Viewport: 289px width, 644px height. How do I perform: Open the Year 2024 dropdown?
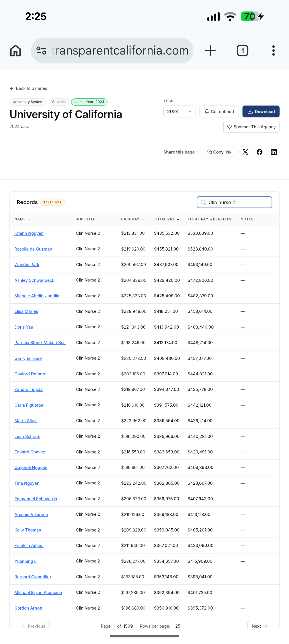179,111
